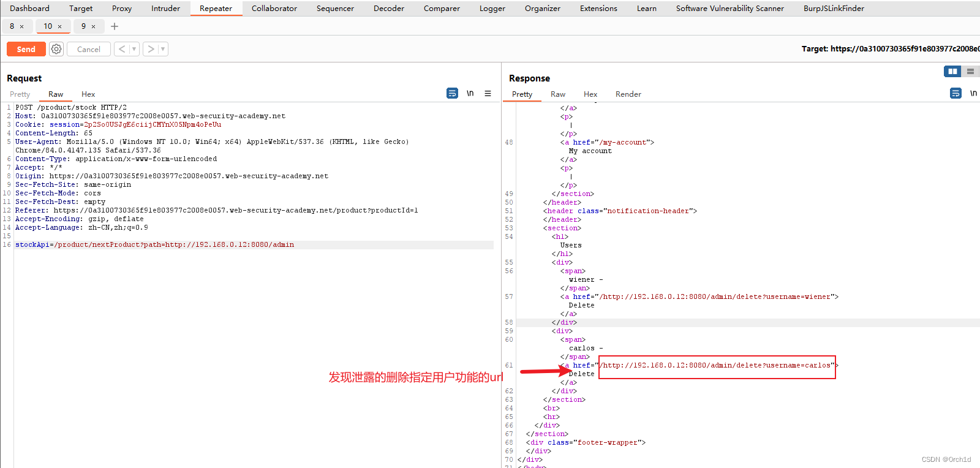Screen dimensions: 980x468
Task: Open the forward history dropdown arrow
Action: click(163, 49)
